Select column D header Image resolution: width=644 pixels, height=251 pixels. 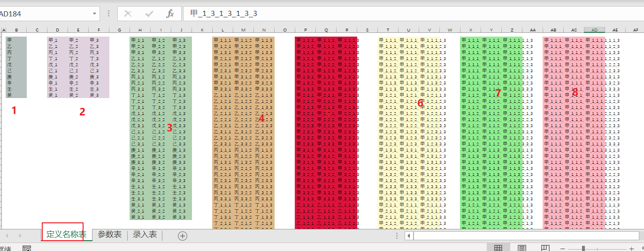[57, 30]
